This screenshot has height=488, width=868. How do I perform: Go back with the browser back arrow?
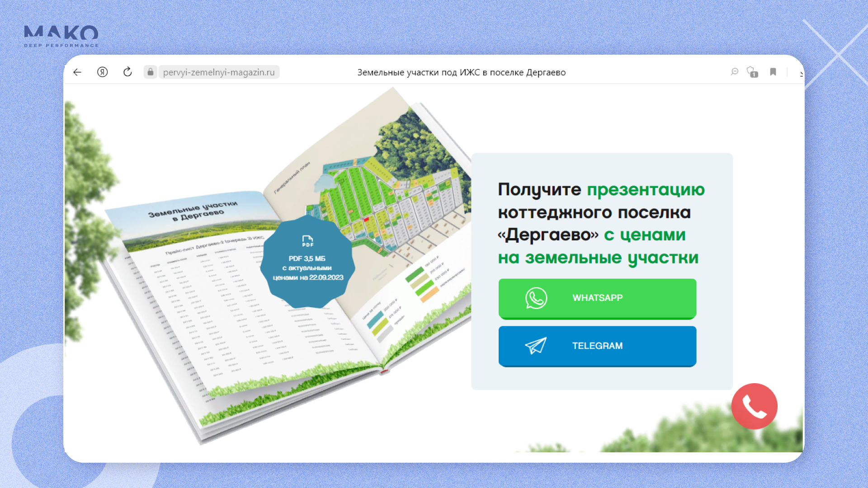point(77,72)
